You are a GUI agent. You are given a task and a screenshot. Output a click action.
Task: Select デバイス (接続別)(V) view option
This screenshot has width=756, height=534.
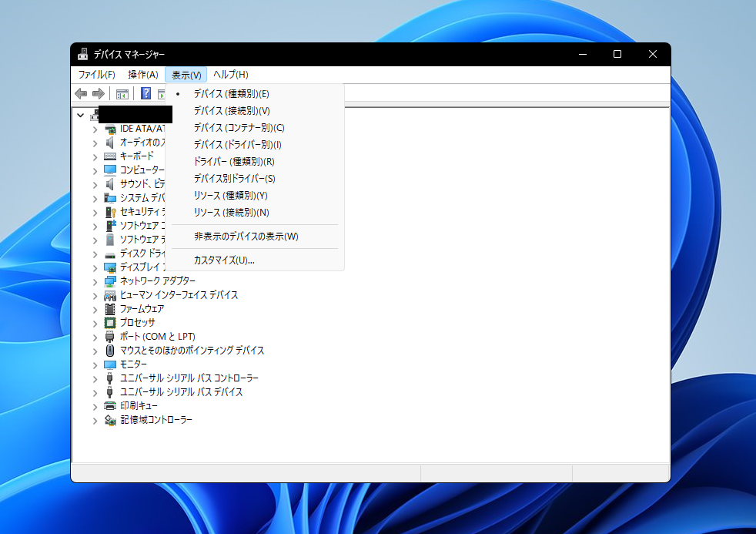(x=255, y=111)
